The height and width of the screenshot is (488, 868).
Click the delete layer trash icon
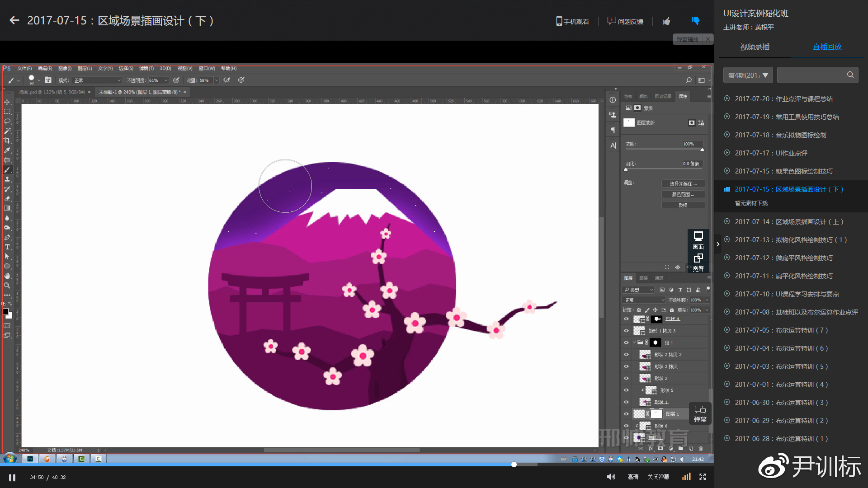click(x=701, y=449)
